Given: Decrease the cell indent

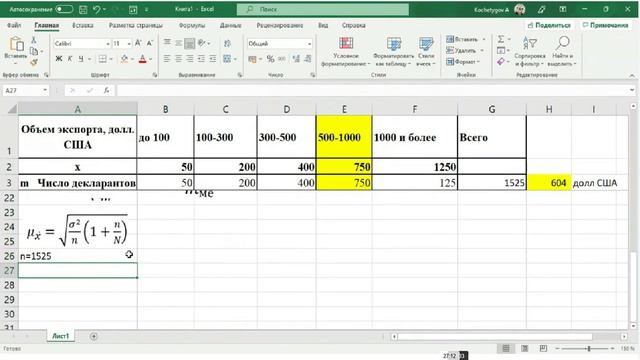Looking at the screenshot, I should [x=201, y=59].
